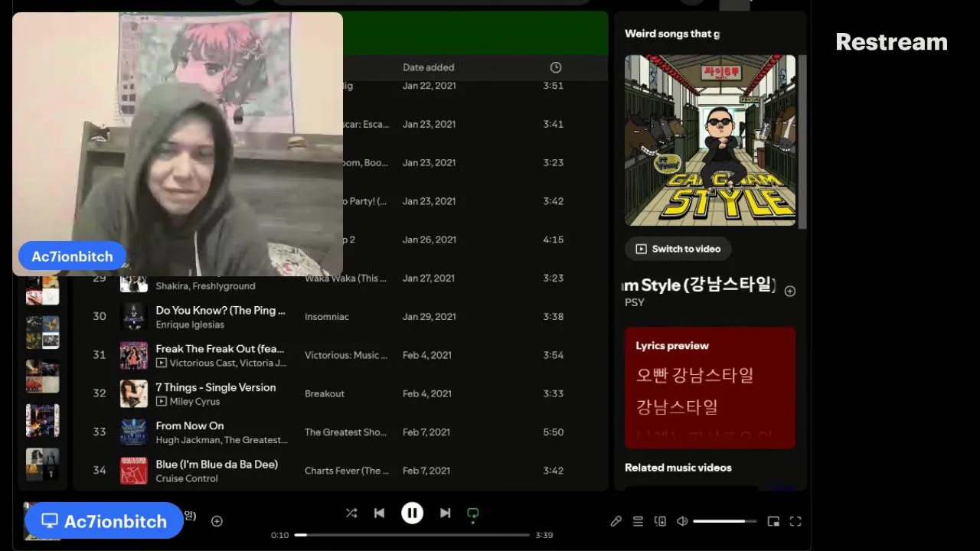Image resolution: width=980 pixels, height=551 pixels.
Task: Skip to the next track
Action: point(445,514)
